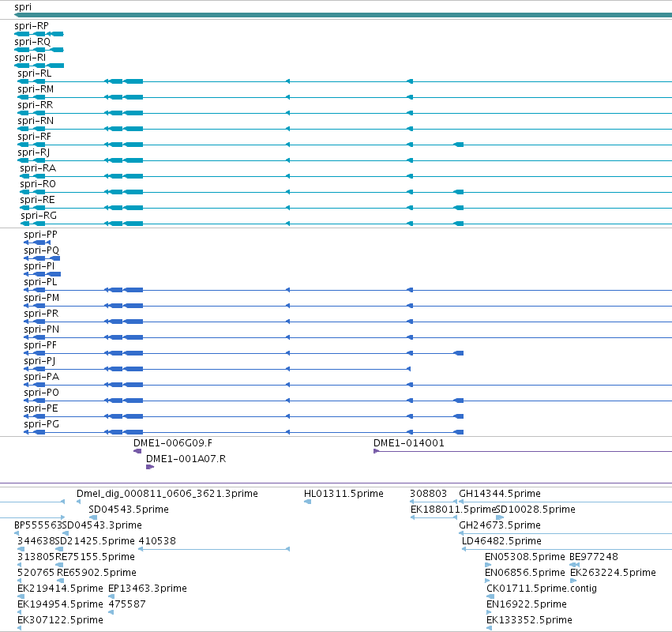672x632 pixels.
Task: Click the SD10028.5prime EST label
Action: click(x=535, y=510)
